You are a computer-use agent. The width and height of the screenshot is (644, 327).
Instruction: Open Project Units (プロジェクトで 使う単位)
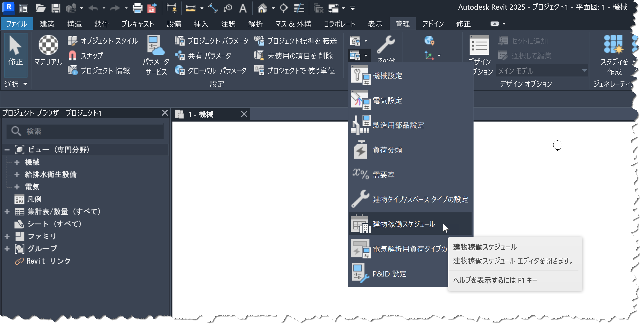tap(294, 71)
